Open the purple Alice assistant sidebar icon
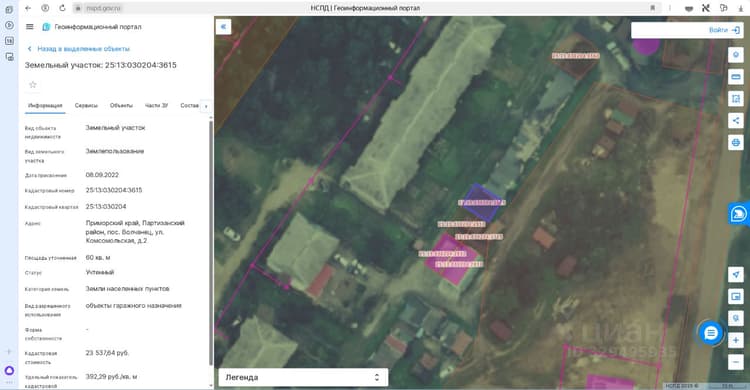750x390 pixels. pos(9,371)
